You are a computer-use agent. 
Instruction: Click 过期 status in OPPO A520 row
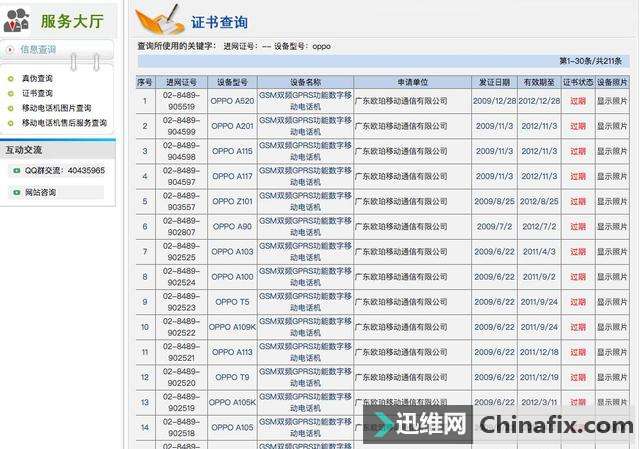point(578,101)
